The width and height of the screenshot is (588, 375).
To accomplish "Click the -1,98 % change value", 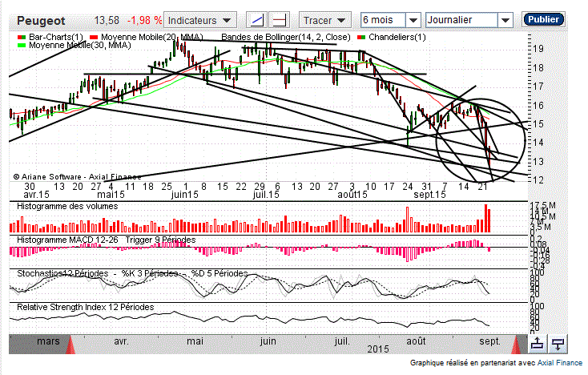I will pyautogui.click(x=144, y=20).
